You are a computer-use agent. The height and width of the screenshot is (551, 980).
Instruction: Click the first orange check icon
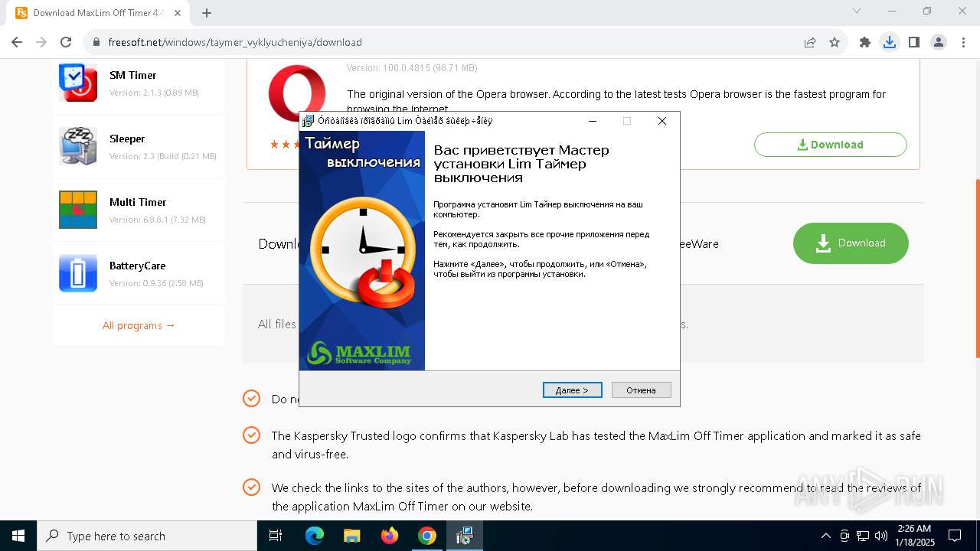pyautogui.click(x=251, y=399)
